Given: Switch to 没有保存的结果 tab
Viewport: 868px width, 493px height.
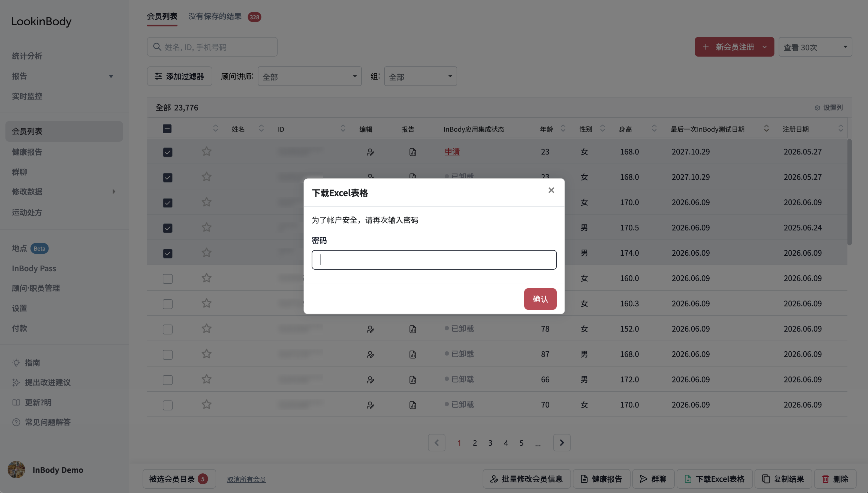Looking at the screenshot, I should pyautogui.click(x=215, y=16).
